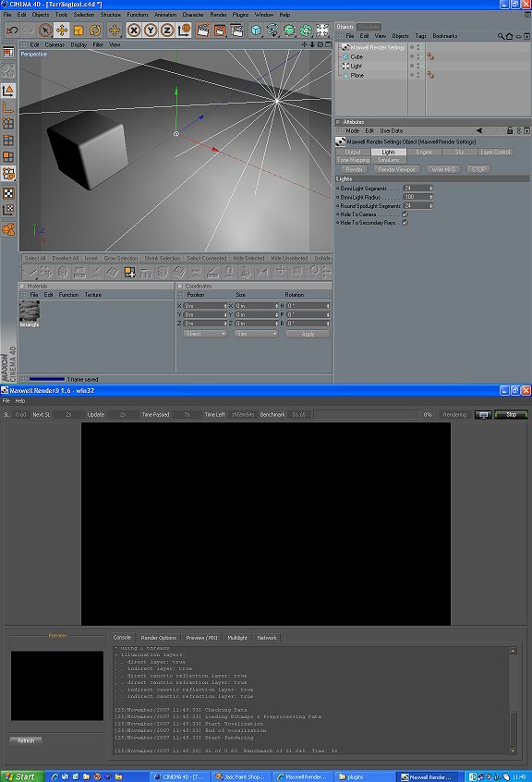The image size is (532, 782).
Task: Click the texture tag on the Cube row
Action: tap(430, 57)
